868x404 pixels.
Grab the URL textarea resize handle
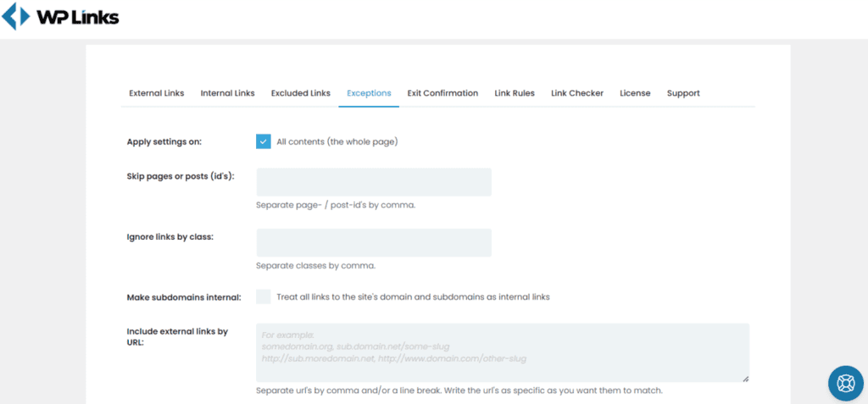pos(745,379)
